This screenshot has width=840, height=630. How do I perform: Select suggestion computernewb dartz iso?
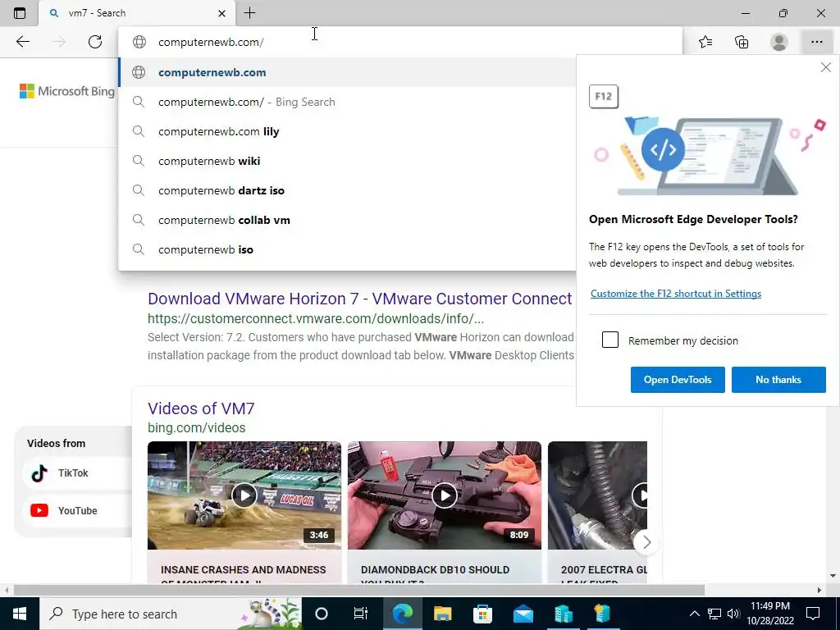tap(347, 190)
